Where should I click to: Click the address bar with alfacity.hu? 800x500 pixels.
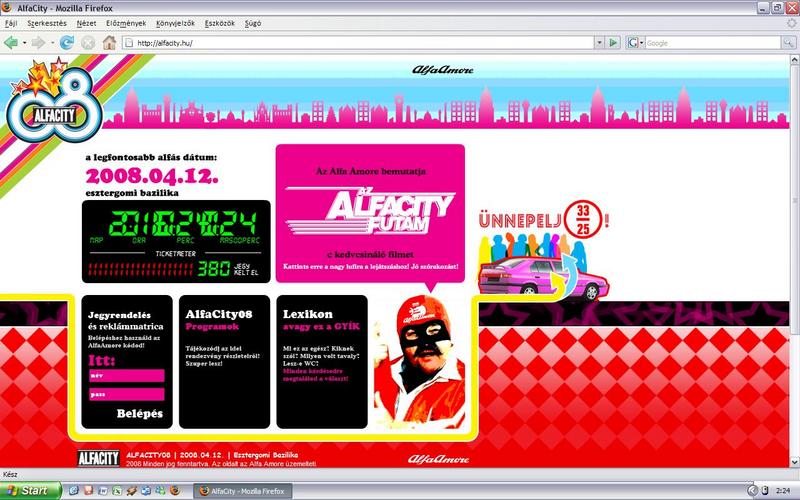358,43
